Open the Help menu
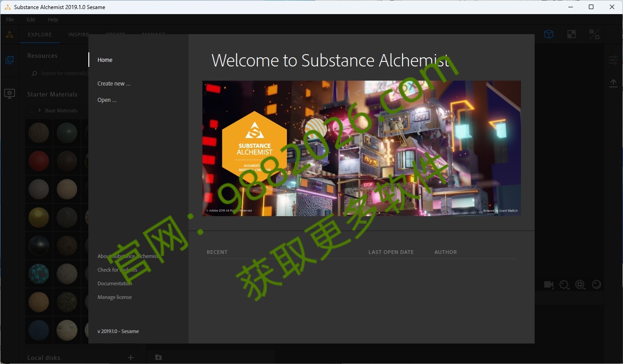This screenshot has width=623, height=364. click(53, 20)
